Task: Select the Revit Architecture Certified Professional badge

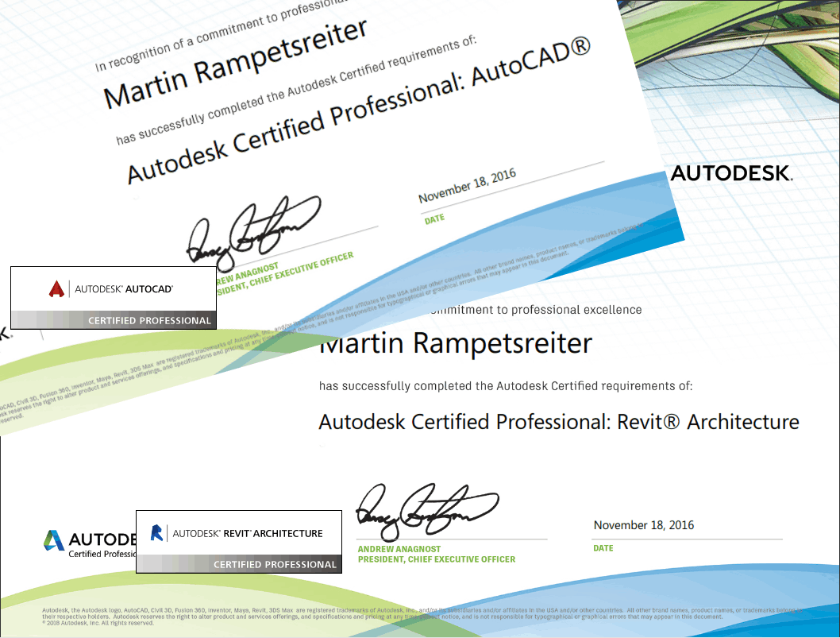Action: [x=238, y=541]
